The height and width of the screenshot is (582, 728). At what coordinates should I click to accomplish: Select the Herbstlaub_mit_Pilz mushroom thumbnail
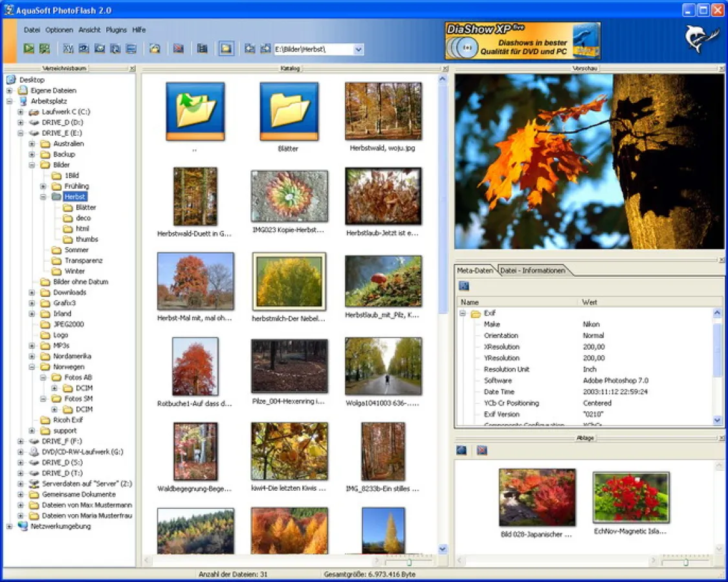[x=383, y=281]
